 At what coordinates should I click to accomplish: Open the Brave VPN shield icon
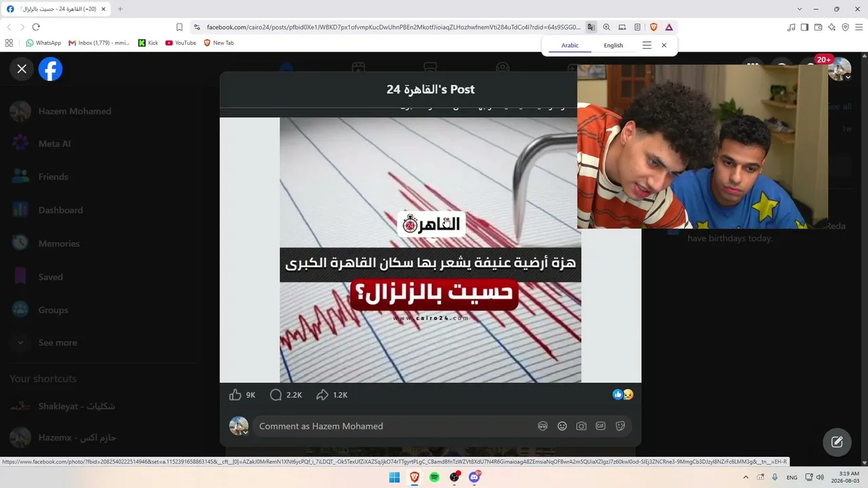point(845,27)
